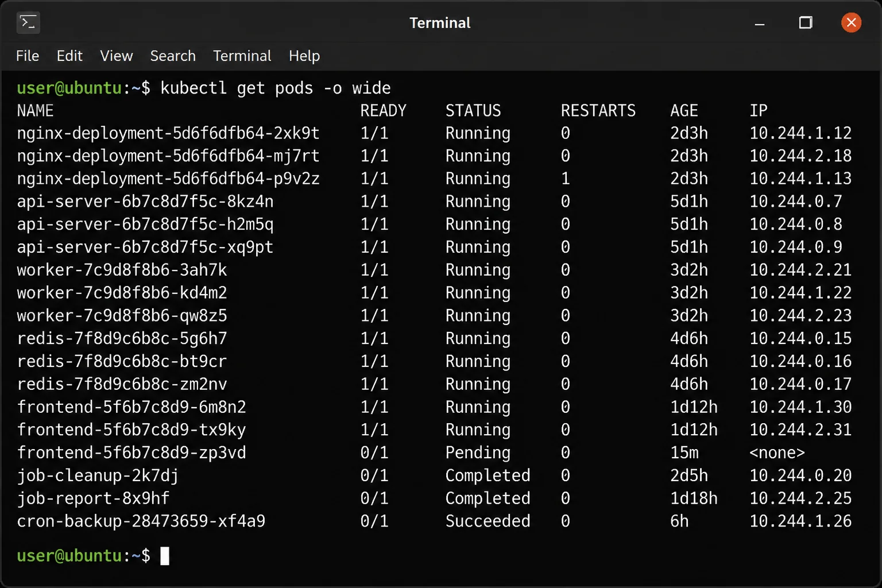Select pod name frontend-5f6b7c8d9-tx9ky
The width and height of the screenshot is (882, 588).
[x=131, y=430]
